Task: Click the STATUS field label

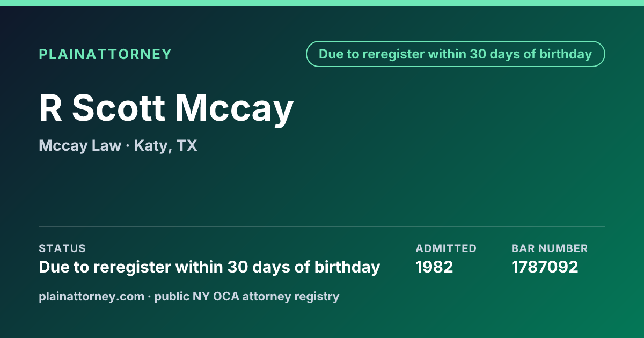Action: pyautogui.click(x=62, y=248)
